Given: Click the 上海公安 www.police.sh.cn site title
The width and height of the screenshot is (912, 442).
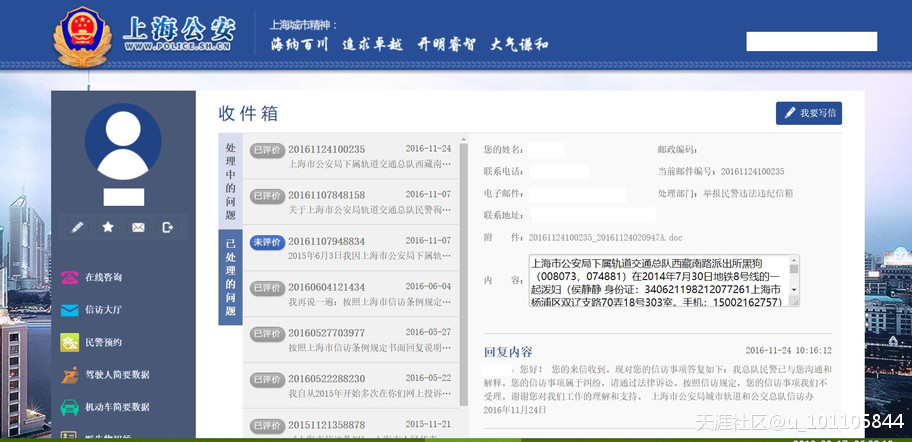Looking at the screenshot, I should (x=179, y=34).
